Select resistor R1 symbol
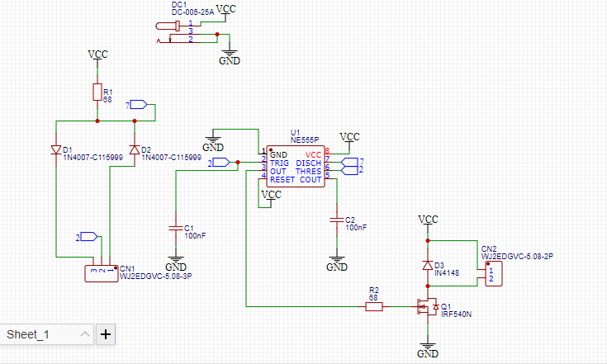Screen dimensions: 607x364 97,92
